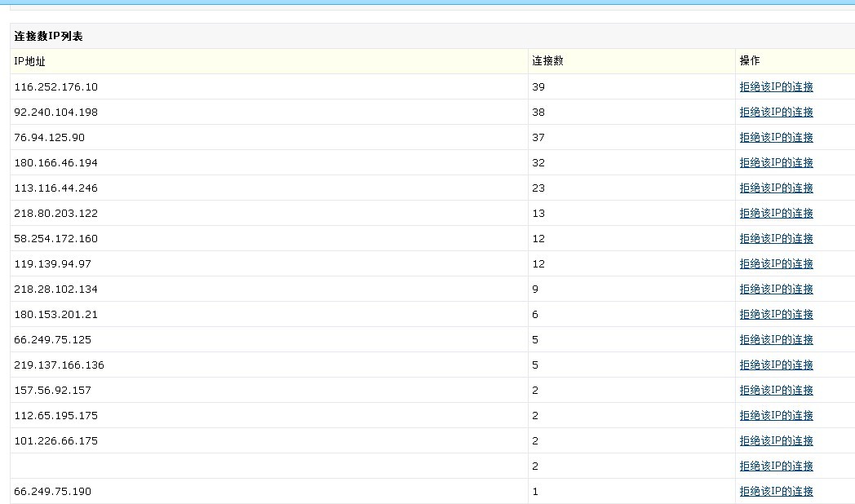Deny connections from 180.153.201.21
This screenshot has width=855, height=504.
(x=776, y=315)
